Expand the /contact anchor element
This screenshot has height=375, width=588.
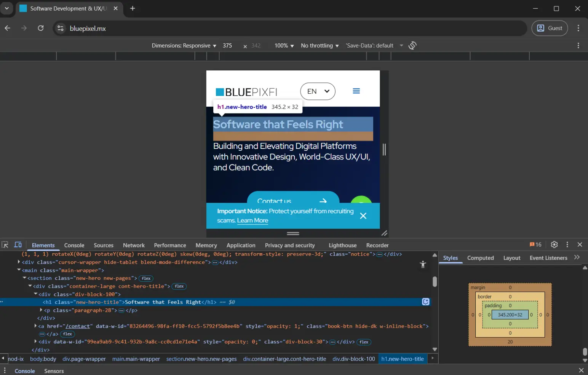(35, 326)
